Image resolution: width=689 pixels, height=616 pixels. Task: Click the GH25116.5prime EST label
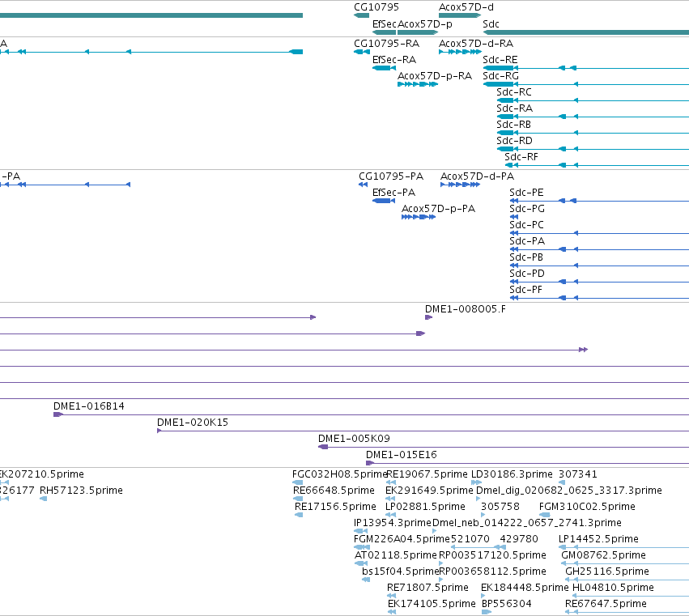tap(607, 572)
